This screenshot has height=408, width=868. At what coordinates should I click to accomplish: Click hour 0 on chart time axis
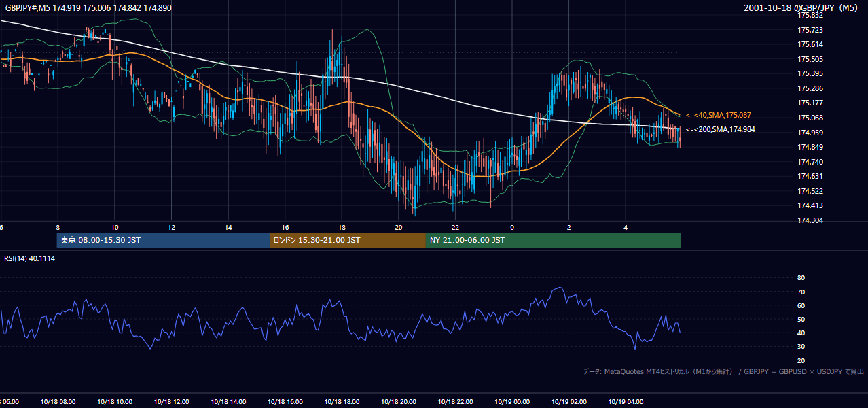(512, 228)
